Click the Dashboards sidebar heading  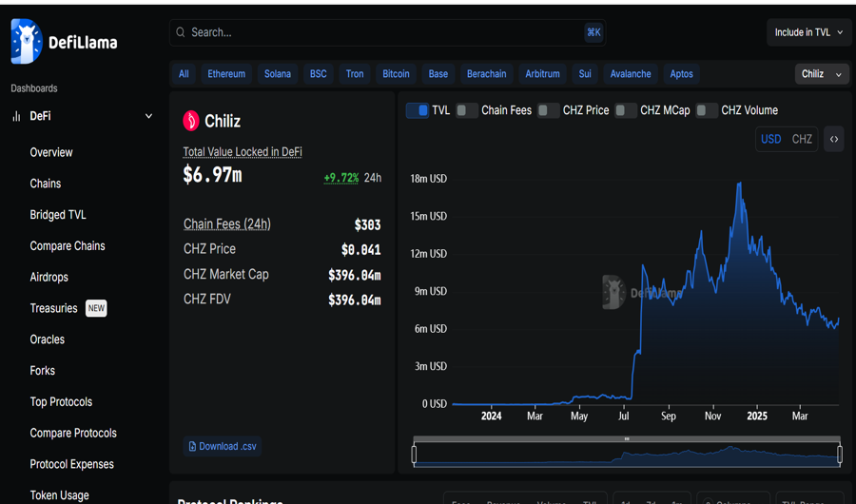(34, 88)
